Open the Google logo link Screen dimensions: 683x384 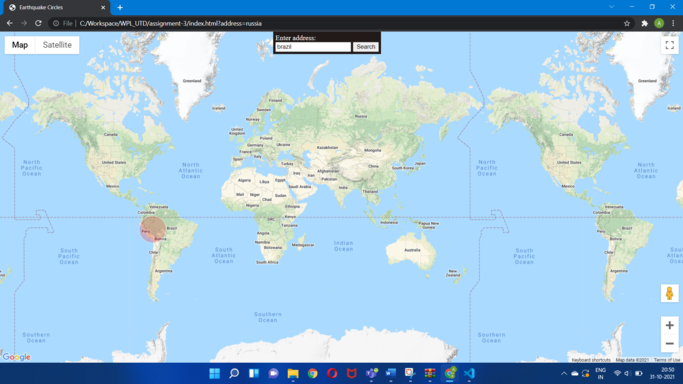tap(17, 357)
